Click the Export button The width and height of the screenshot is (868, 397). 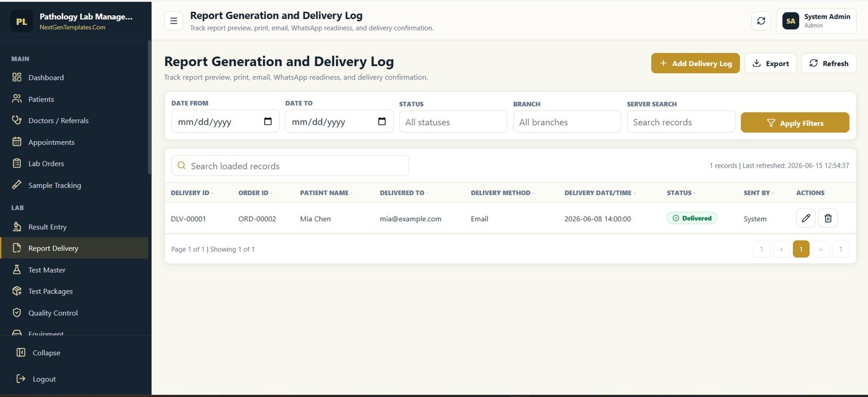point(770,63)
